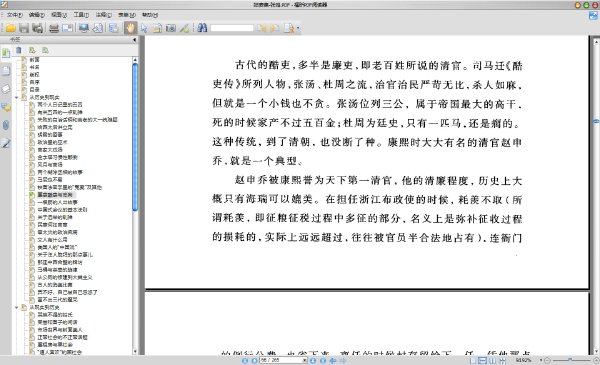Toggle the navigation panel layout icon
The width and height of the screenshot is (600, 365).
tap(113, 28)
